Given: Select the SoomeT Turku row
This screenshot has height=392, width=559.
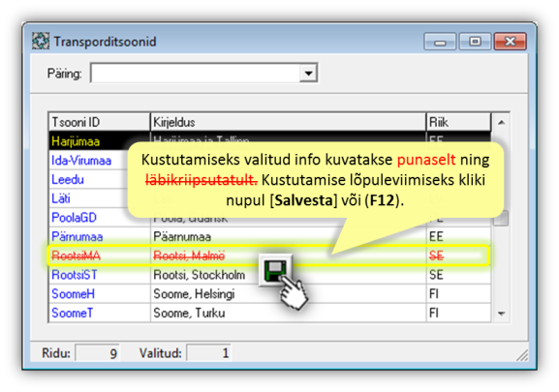Looking at the screenshot, I should [x=269, y=313].
